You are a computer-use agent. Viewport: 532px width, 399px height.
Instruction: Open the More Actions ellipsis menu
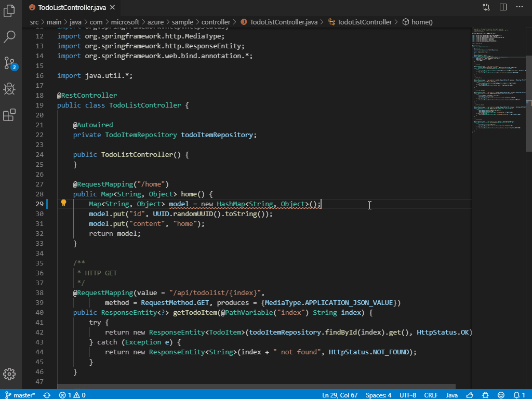pyautogui.click(x=518, y=7)
